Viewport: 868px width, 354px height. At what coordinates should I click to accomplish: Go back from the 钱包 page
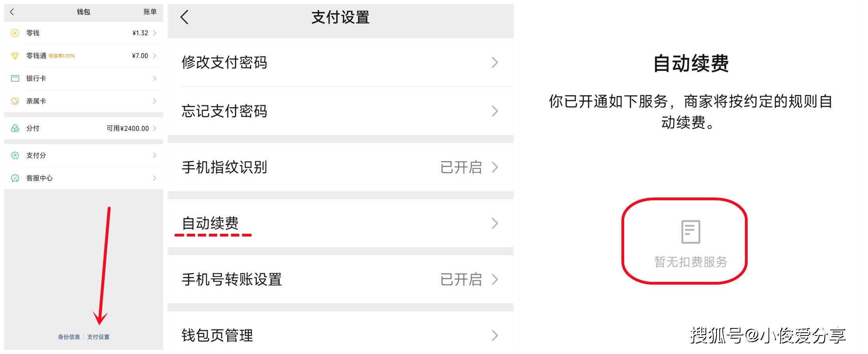[x=12, y=12]
